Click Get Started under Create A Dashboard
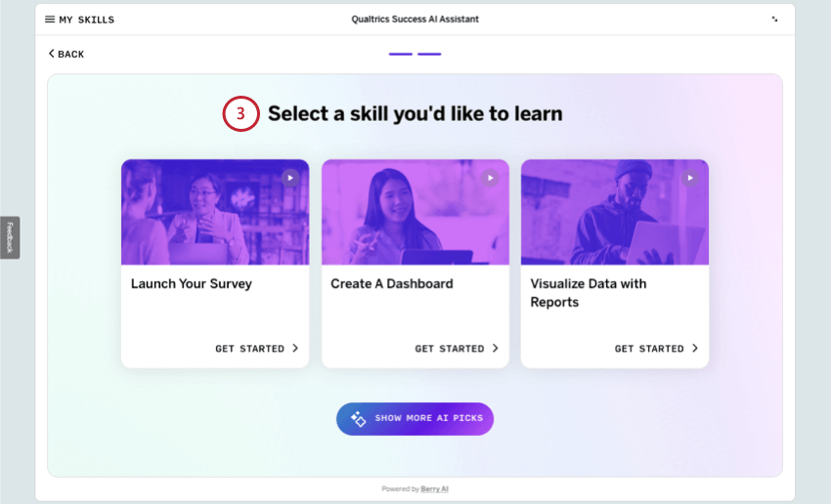Viewport: 831px width, 504px height. click(457, 349)
